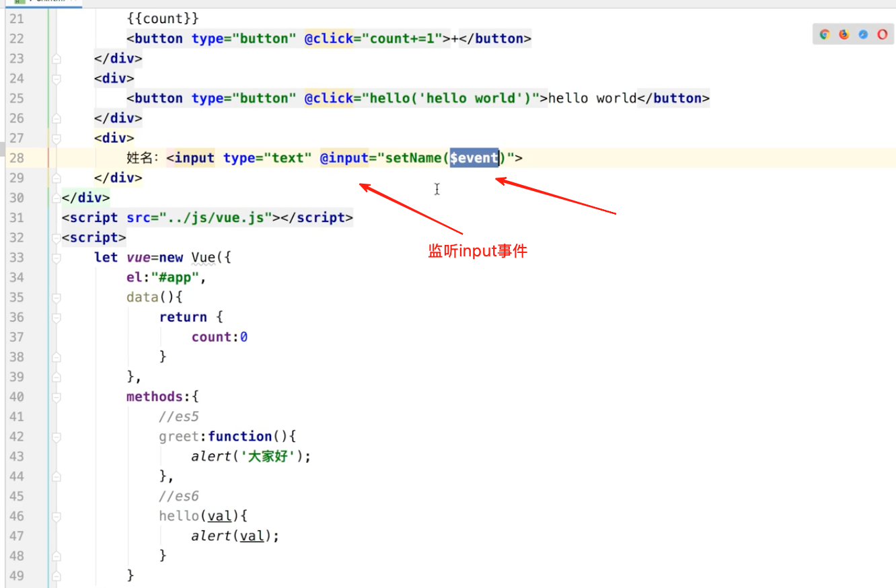Click alert(val) on line 47
Image resolution: width=896 pixels, height=588 pixels.
(x=231, y=536)
